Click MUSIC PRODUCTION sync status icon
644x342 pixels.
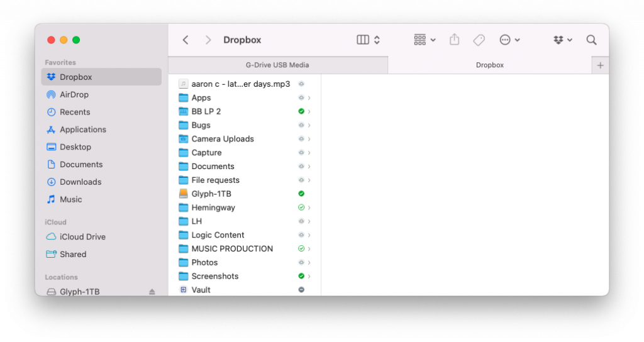point(301,249)
